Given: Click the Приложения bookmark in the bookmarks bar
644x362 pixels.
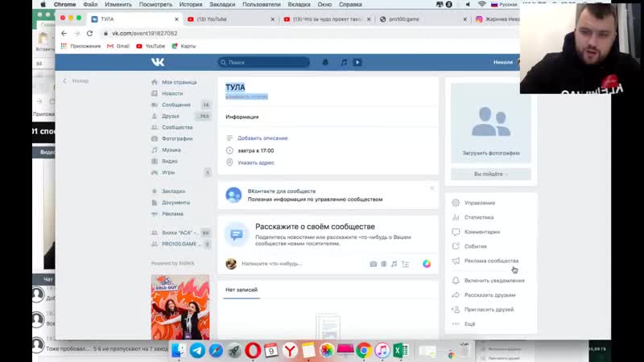Looking at the screenshot, I should 81,46.
